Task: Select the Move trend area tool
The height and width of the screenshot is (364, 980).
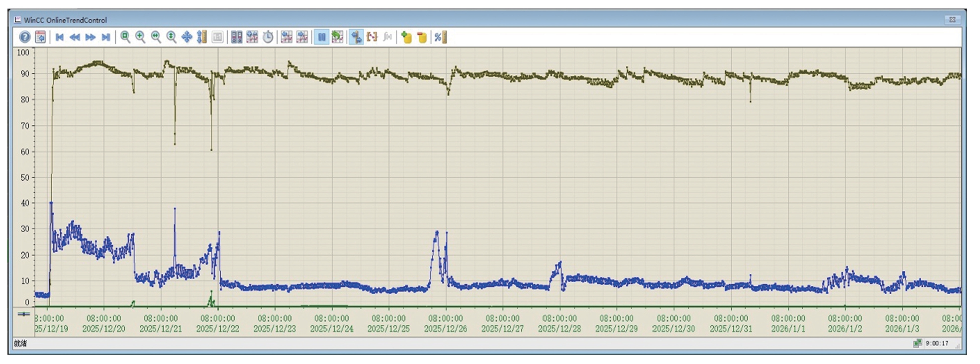Action: (x=187, y=37)
